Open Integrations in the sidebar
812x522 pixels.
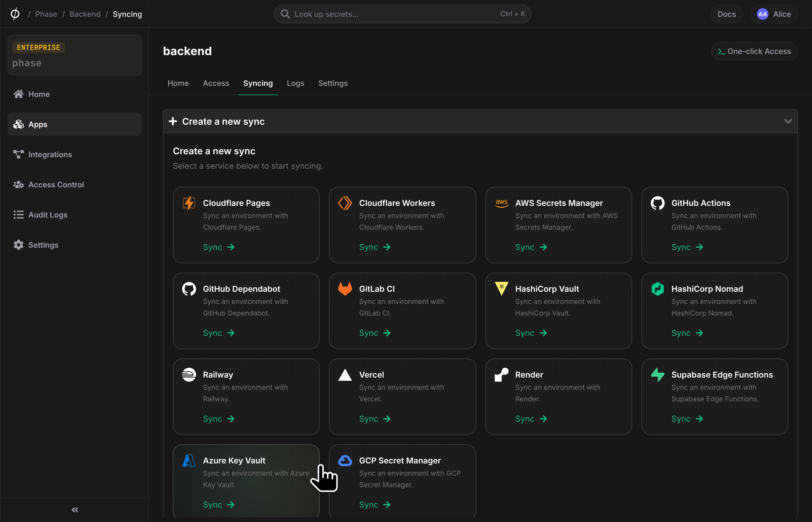click(x=75, y=155)
